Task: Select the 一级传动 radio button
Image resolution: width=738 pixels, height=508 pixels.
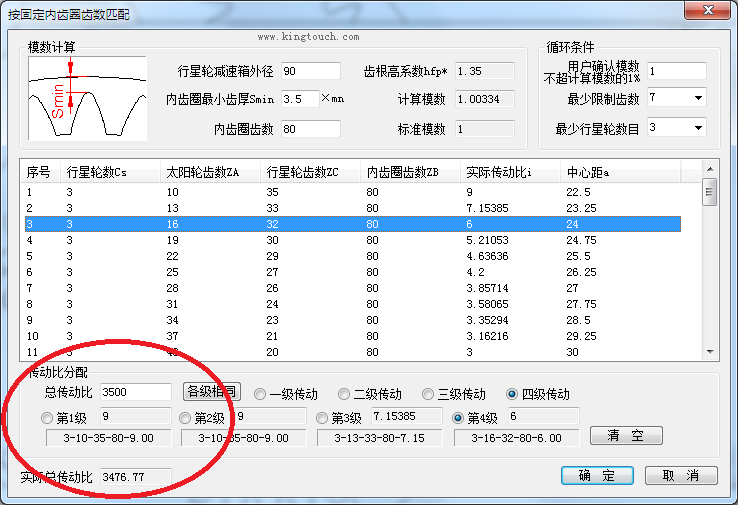Action: pos(260,394)
